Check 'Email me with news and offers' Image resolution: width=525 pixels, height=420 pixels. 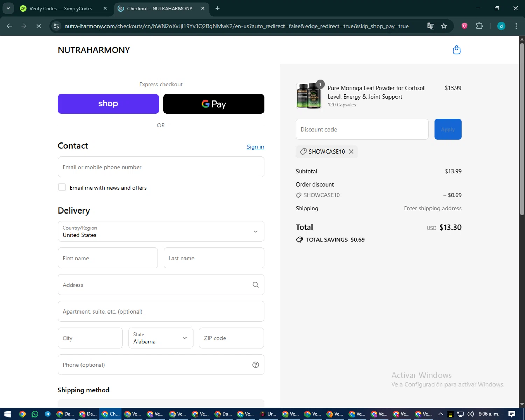click(x=62, y=187)
